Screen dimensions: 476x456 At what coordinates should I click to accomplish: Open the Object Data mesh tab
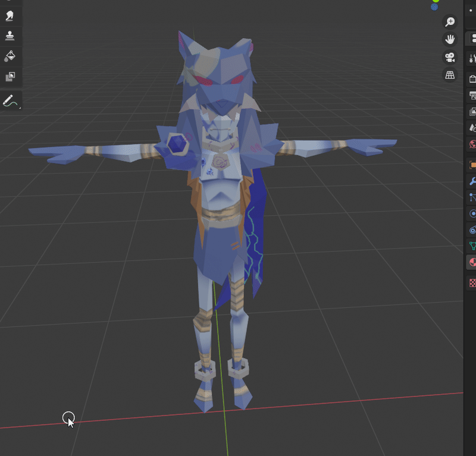tap(472, 246)
